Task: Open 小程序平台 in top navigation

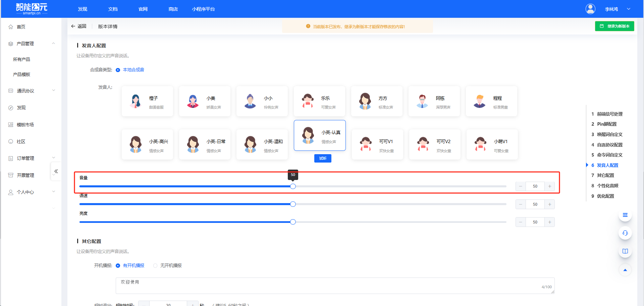Action: tap(203, 9)
